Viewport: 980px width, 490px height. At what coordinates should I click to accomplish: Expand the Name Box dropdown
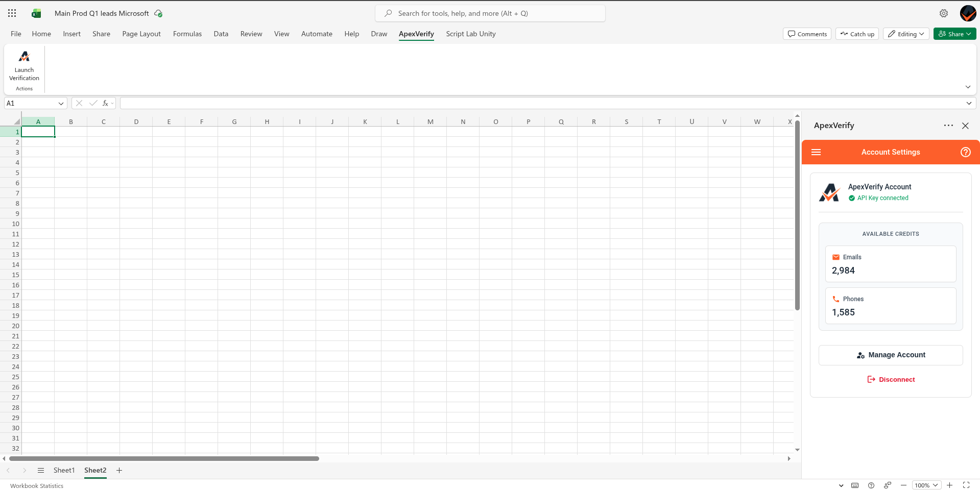(61, 104)
